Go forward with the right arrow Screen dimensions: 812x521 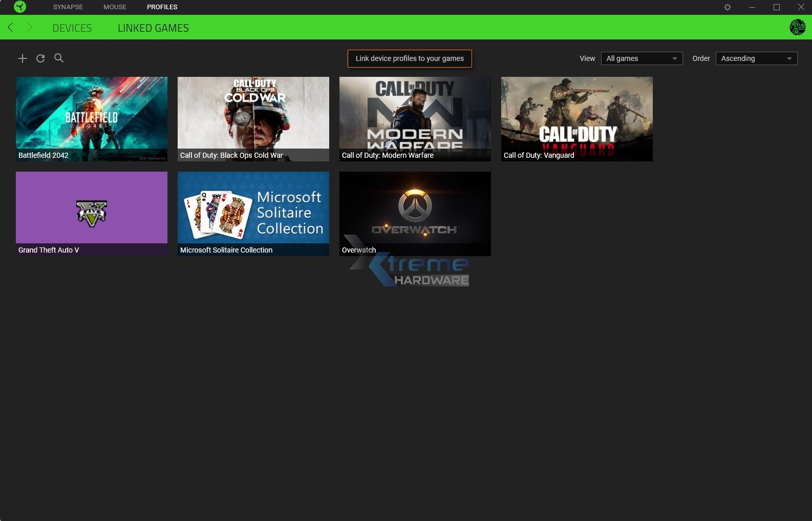pos(30,28)
